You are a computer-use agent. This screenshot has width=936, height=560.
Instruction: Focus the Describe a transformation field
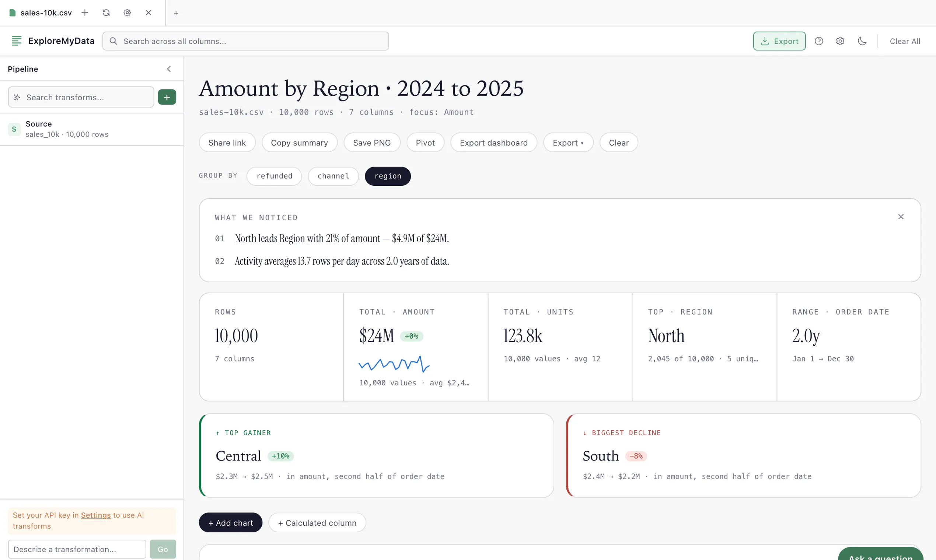click(x=77, y=549)
